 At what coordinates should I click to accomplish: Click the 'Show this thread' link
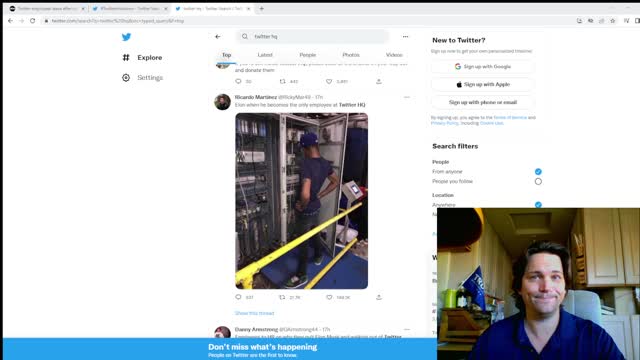(x=254, y=313)
